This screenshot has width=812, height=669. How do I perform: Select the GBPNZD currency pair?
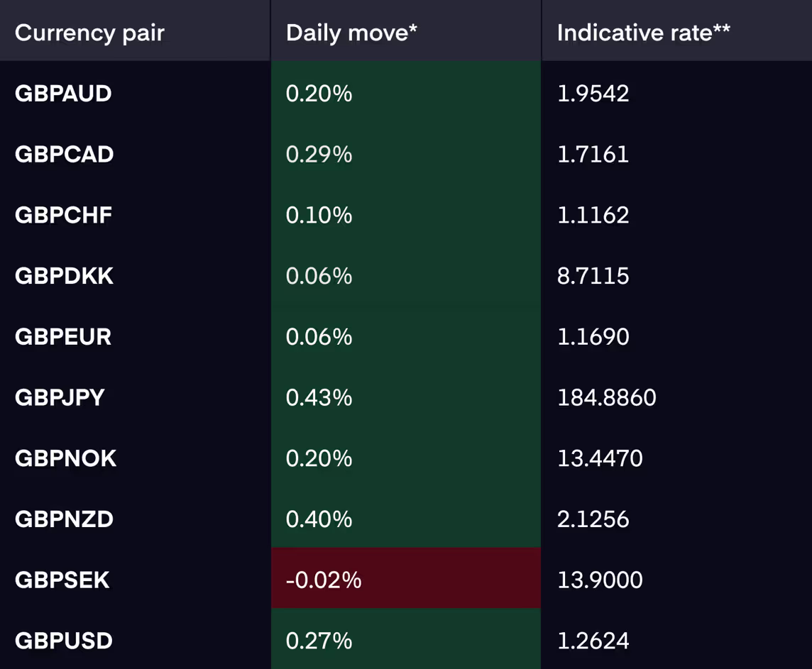pyautogui.click(x=64, y=519)
